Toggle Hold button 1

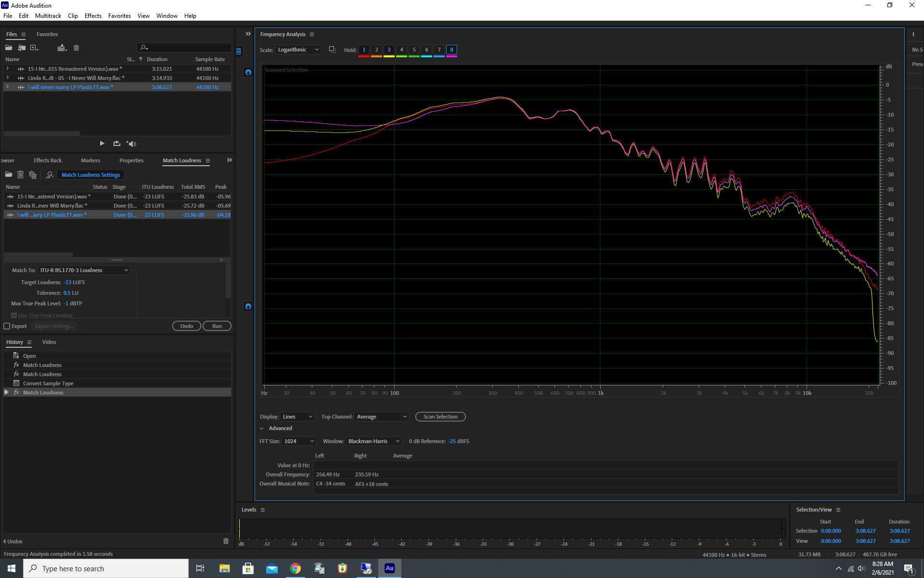tap(364, 50)
